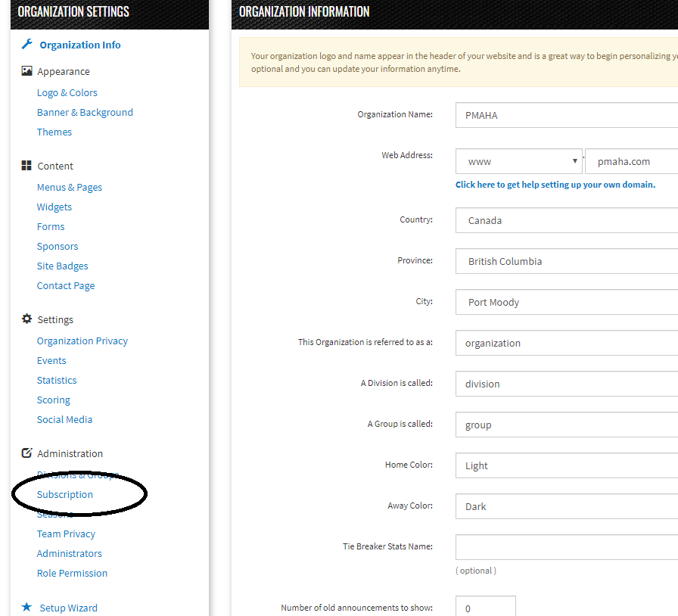Open the Themes settings
Viewport: 678px width, 616px height.
[x=54, y=132]
